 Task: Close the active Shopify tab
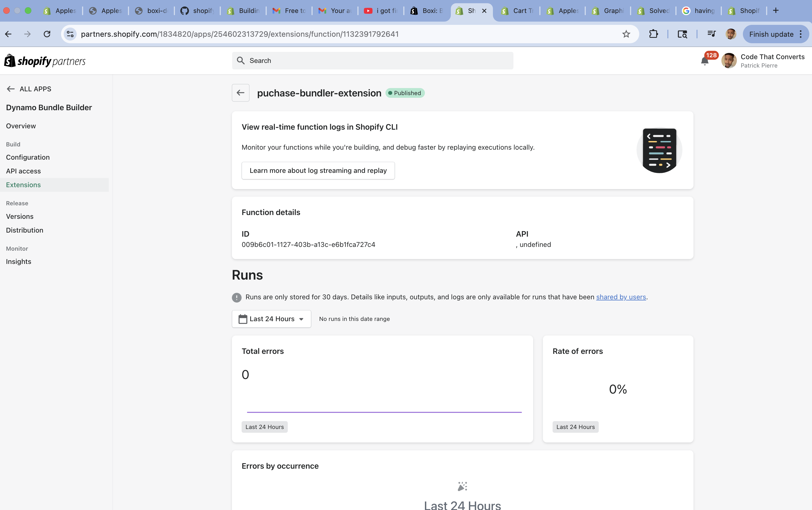pyautogui.click(x=484, y=11)
